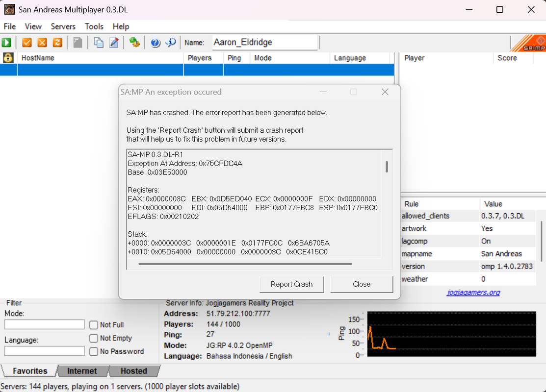Click the Name input field
The height and width of the screenshot is (392, 546).
pyautogui.click(x=265, y=43)
